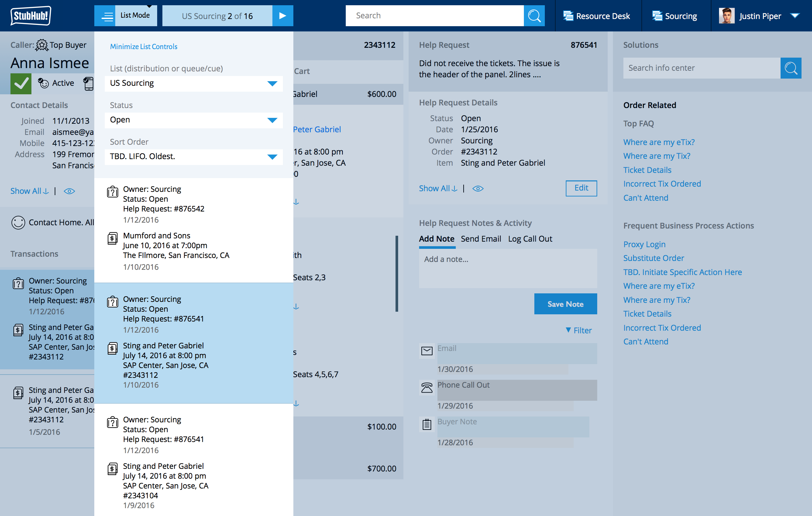Open the Sourcing menu in the top bar
The image size is (812, 516).
[x=674, y=16]
